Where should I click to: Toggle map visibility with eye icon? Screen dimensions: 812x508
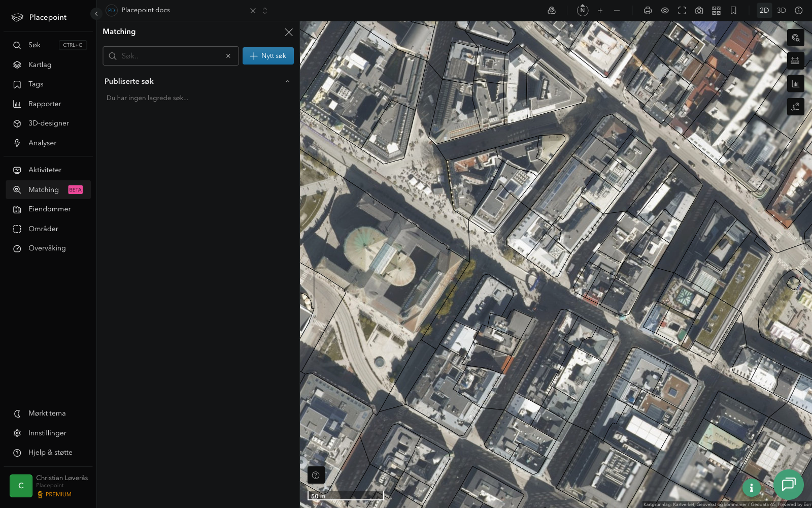[x=665, y=11]
